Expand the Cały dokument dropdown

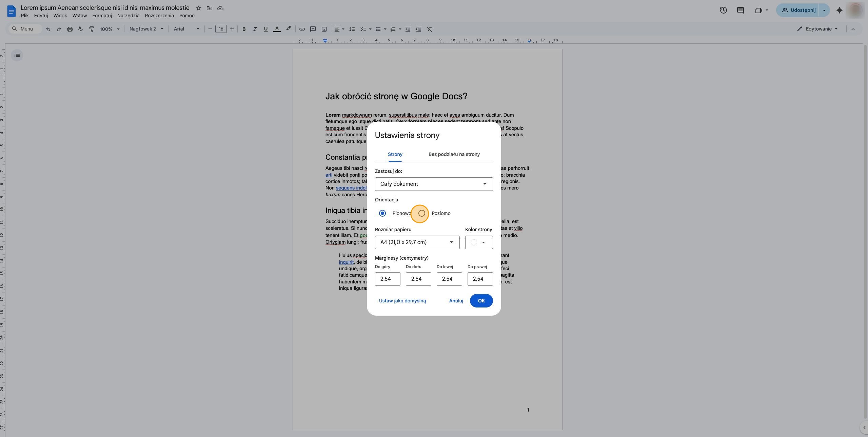pos(434,184)
